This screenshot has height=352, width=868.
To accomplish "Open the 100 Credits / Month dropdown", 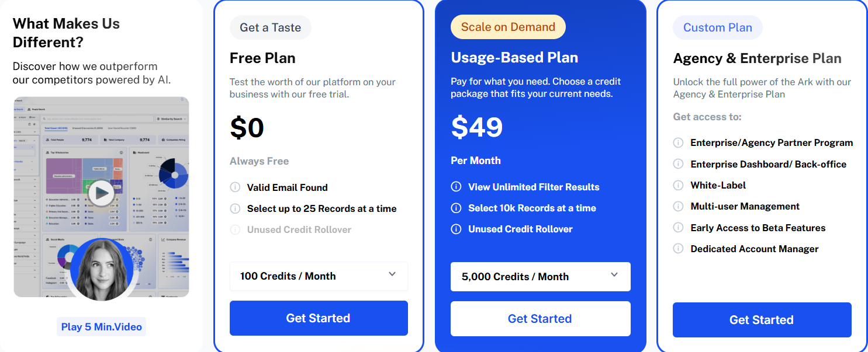I will pyautogui.click(x=319, y=276).
